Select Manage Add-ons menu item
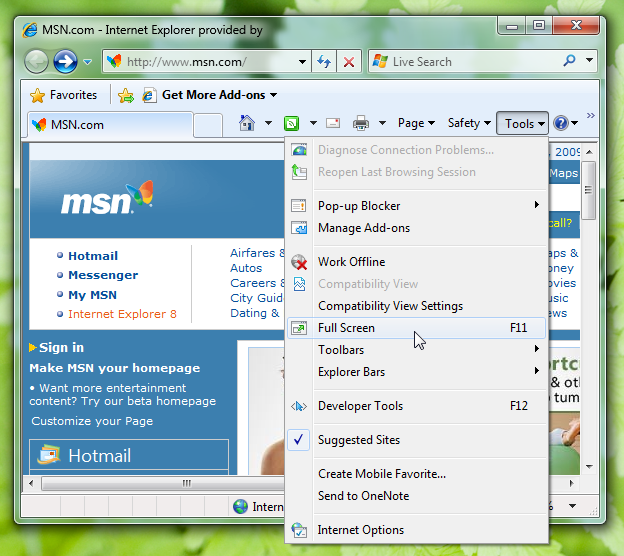624x556 pixels. 417,228
